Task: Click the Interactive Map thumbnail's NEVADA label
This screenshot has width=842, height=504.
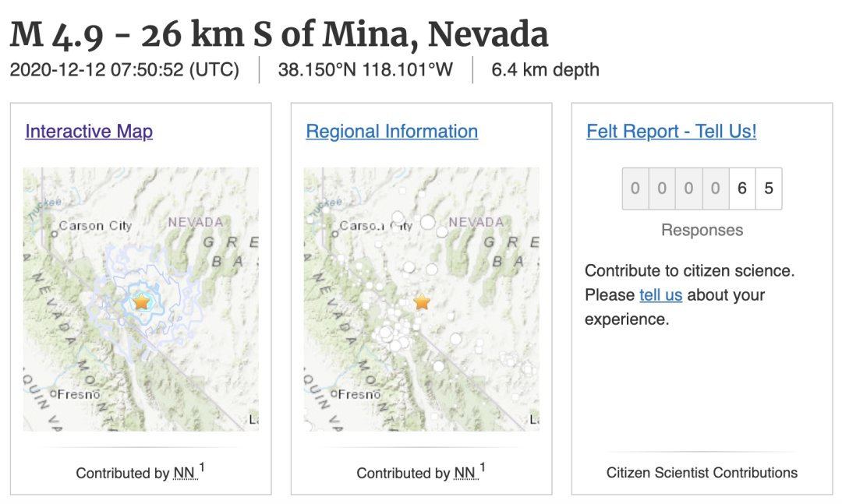Action: coord(195,222)
